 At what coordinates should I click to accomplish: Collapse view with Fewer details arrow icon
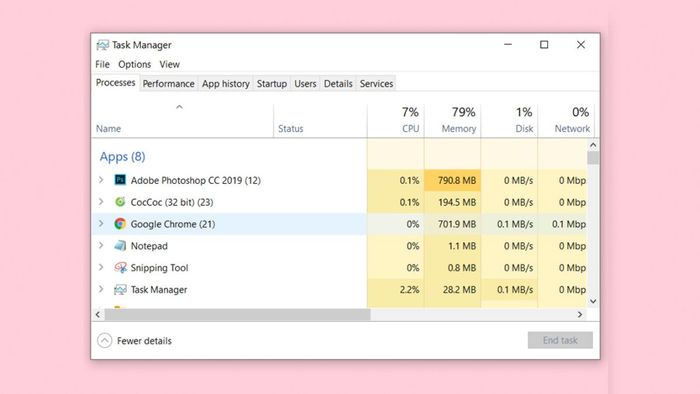104,340
